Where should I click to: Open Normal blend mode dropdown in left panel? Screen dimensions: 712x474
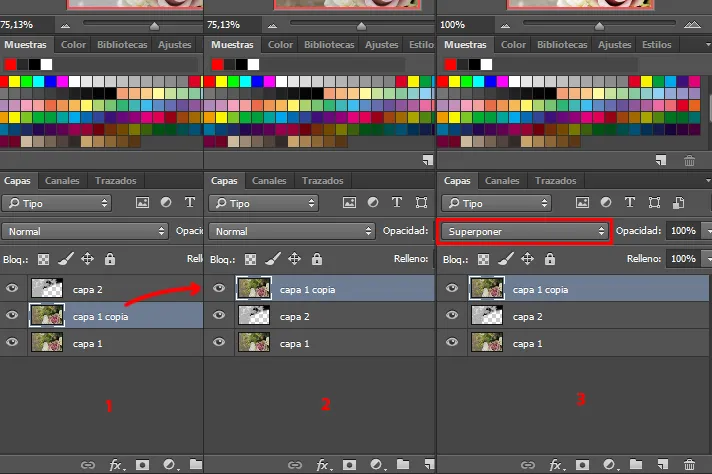coord(85,231)
